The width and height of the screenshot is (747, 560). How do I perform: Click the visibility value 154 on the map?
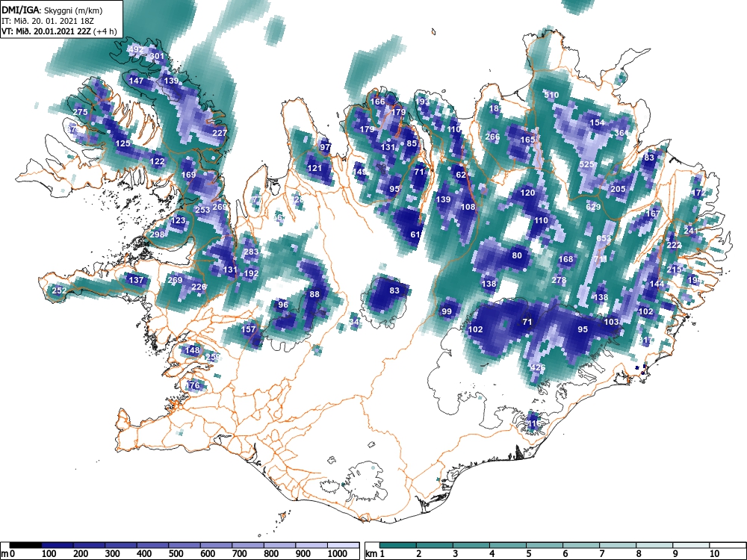click(x=597, y=122)
